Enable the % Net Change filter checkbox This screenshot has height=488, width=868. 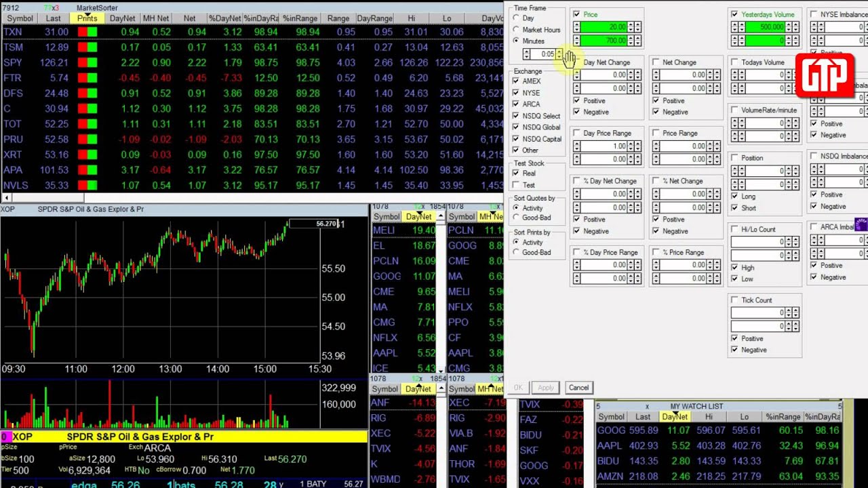point(656,181)
